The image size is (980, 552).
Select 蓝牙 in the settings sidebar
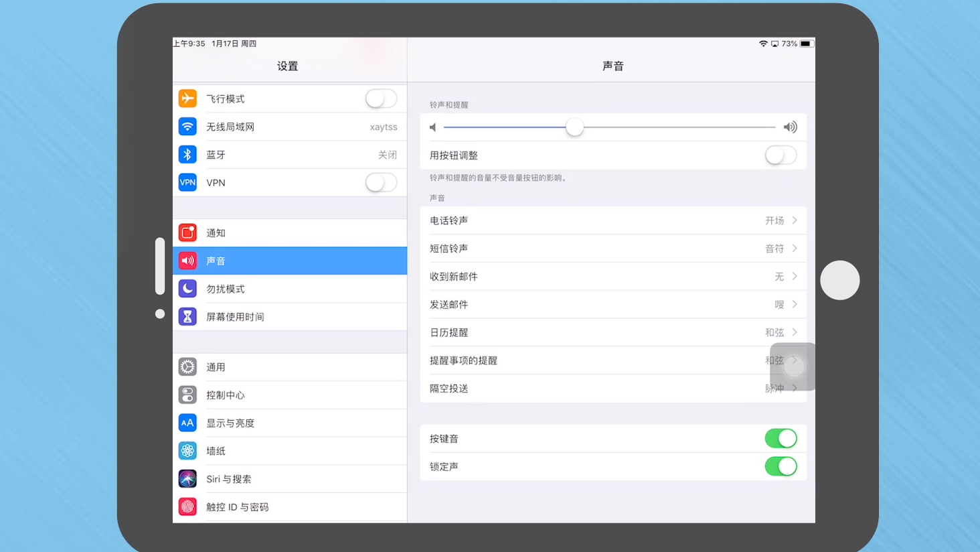coord(290,155)
